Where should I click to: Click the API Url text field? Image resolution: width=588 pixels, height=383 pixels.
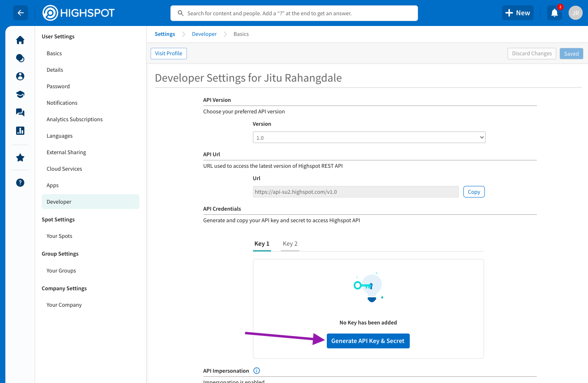pyautogui.click(x=356, y=192)
